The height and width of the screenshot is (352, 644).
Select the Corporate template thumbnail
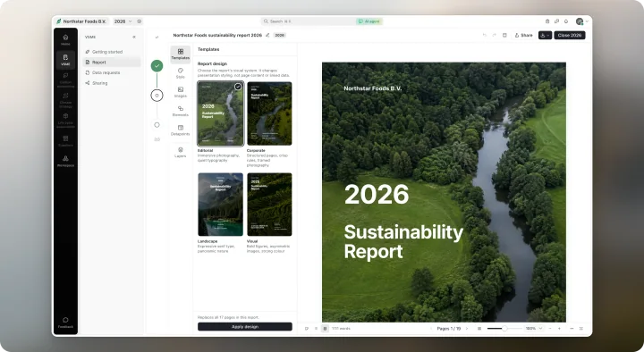pos(269,113)
